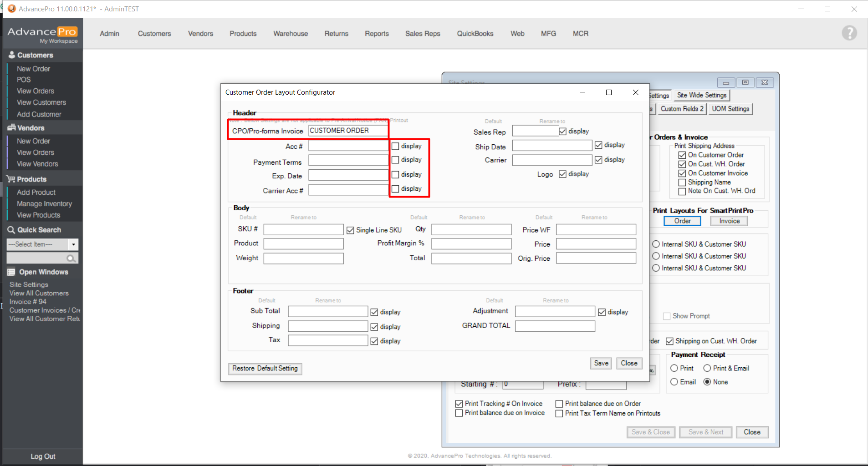Image resolution: width=868 pixels, height=466 pixels.
Task: Click the help question mark icon
Action: [x=849, y=33]
